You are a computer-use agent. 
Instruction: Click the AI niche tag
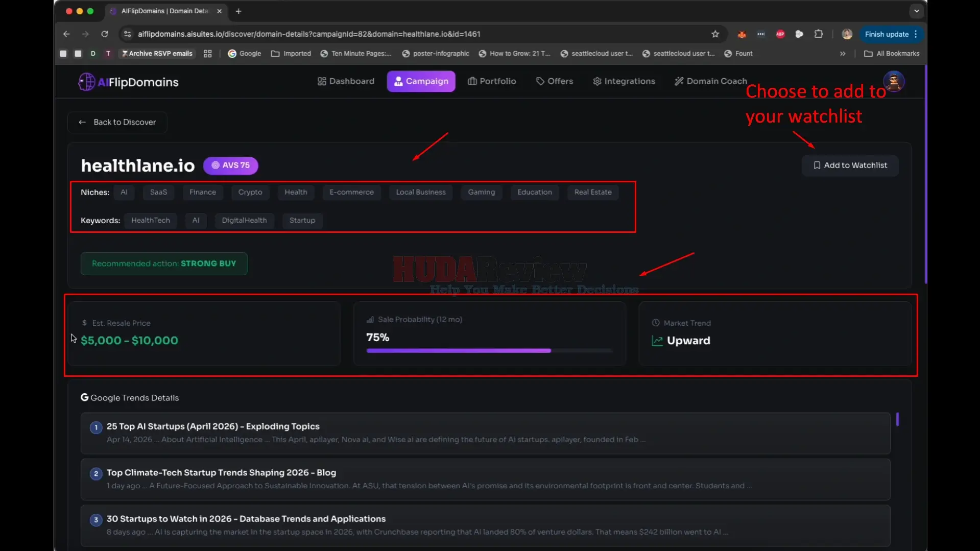[x=124, y=193]
